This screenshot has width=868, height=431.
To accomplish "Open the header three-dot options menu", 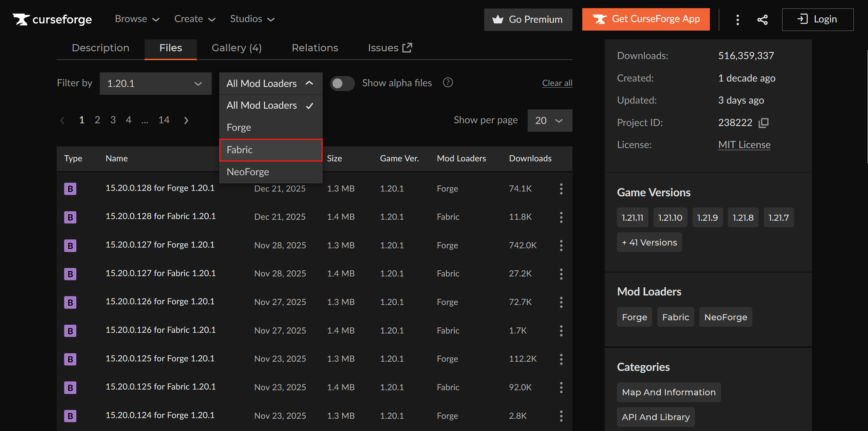I will pos(737,20).
